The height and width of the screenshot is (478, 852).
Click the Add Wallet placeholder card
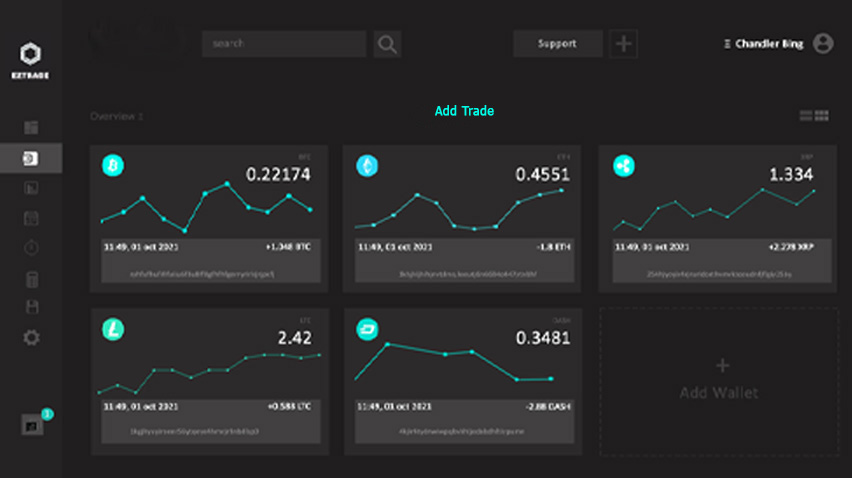click(719, 382)
